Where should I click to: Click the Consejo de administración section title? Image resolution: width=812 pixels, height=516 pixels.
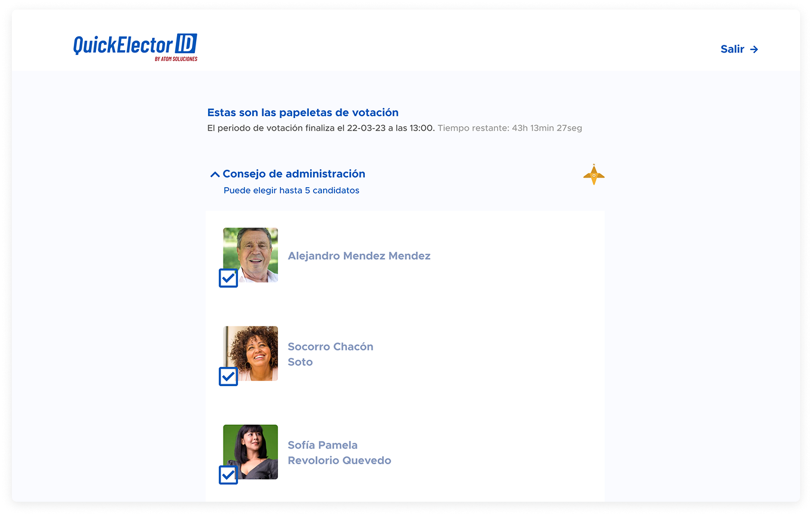[293, 174]
